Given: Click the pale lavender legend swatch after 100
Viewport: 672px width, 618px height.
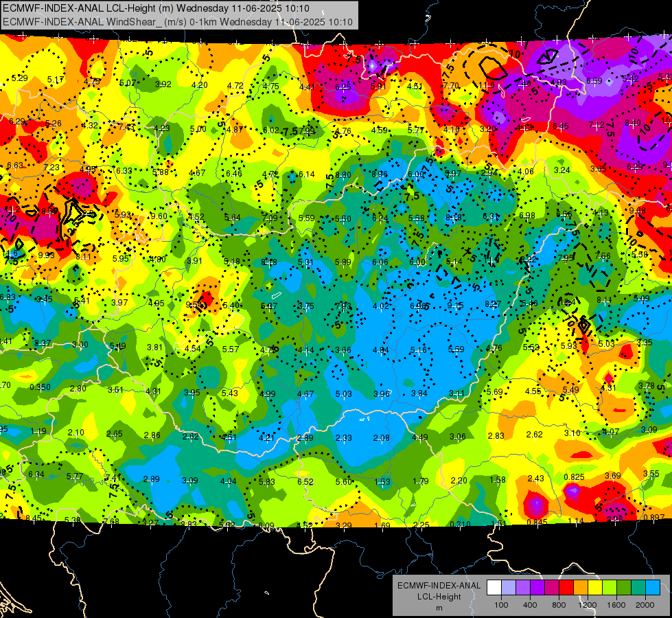Looking at the screenshot, I should [508, 588].
